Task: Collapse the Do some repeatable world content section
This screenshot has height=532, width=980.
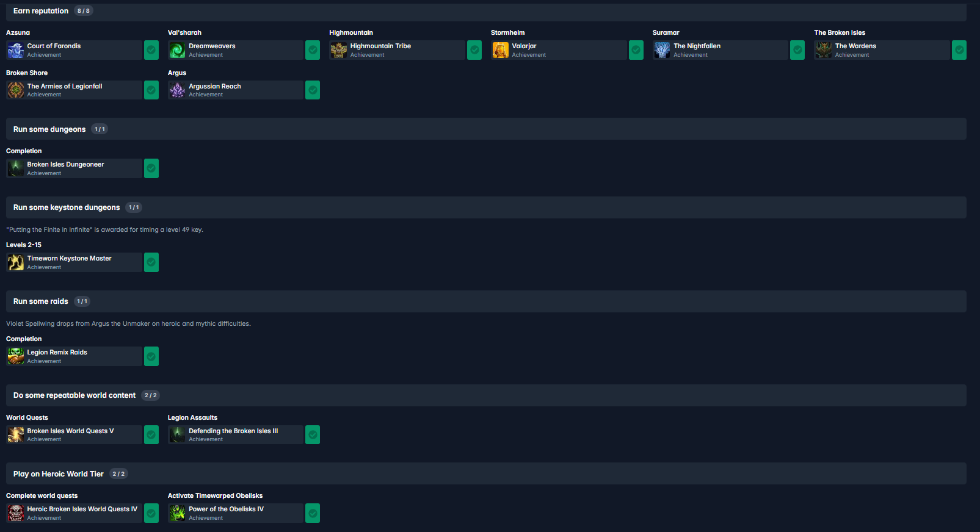Action: [x=486, y=395]
